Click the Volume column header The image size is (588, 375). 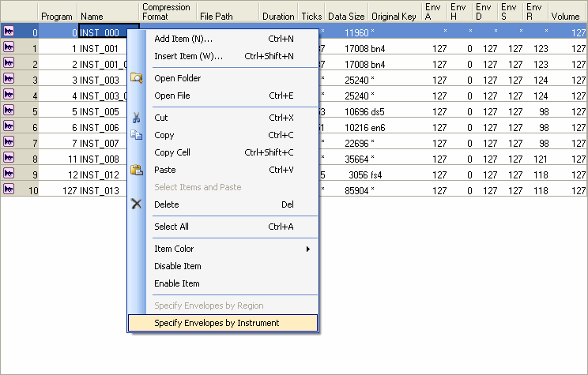(565, 16)
